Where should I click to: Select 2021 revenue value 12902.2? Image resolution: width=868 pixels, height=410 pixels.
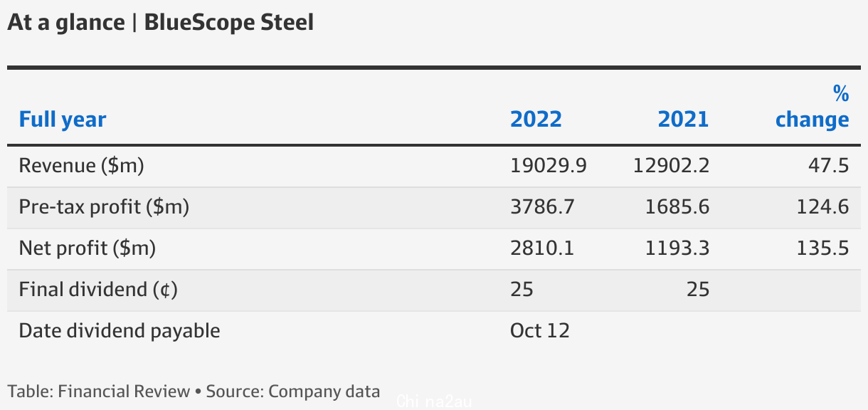pos(671,166)
